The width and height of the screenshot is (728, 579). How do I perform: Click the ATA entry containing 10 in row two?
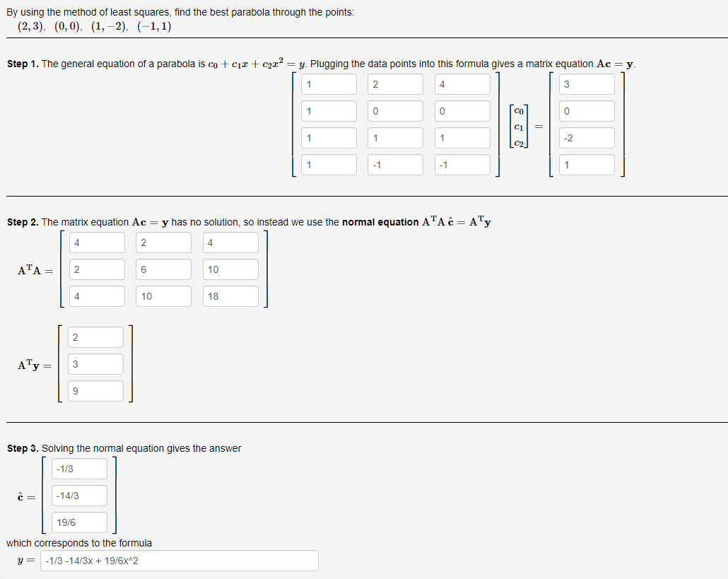click(x=230, y=269)
